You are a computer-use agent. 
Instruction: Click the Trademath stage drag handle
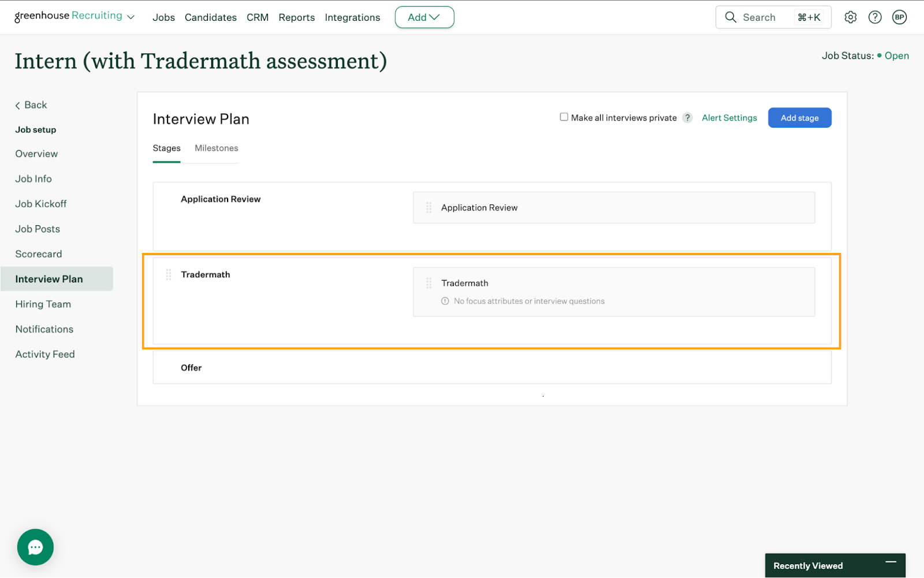tap(169, 275)
